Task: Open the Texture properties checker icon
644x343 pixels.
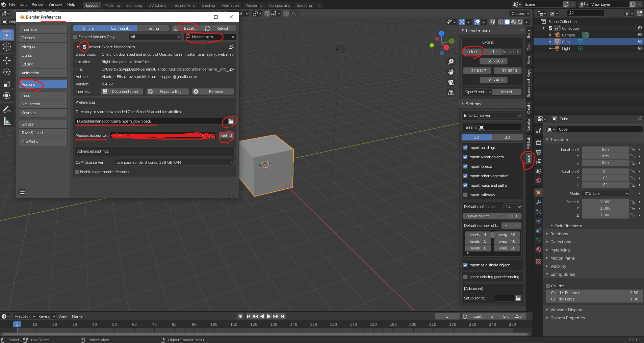Action: click(539, 262)
